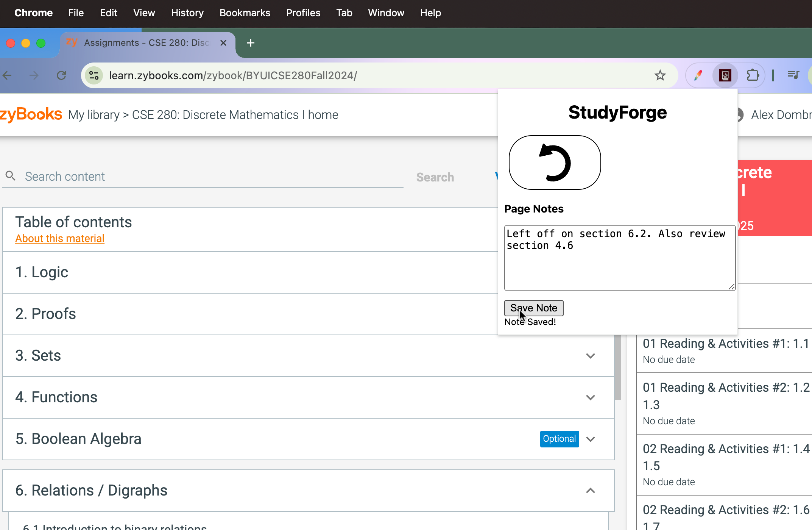Click the browser back arrow icon
The height and width of the screenshot is (530, 812).
(7, 75)
